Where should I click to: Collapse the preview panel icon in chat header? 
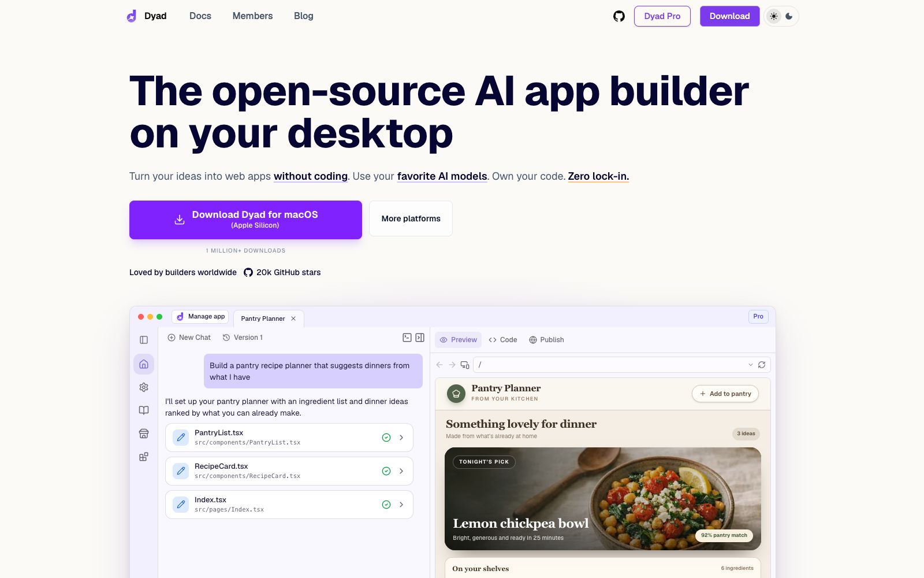click(x=420, y=338)
